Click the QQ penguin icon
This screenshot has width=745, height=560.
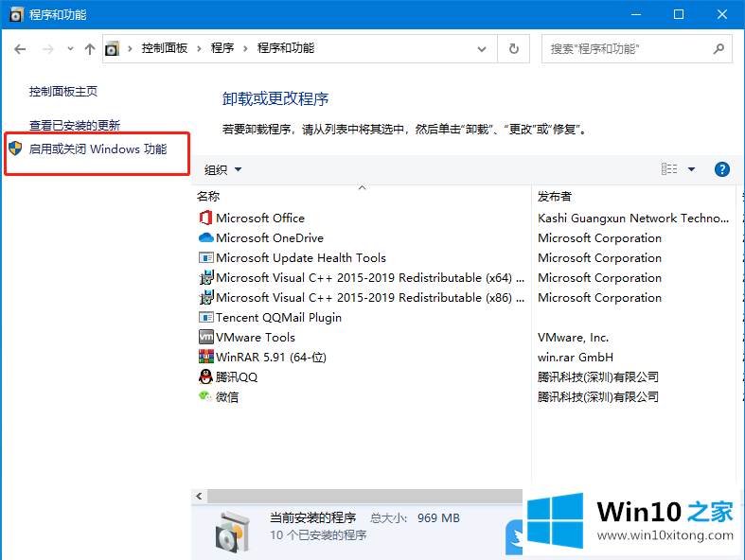[x=205, y=376]
